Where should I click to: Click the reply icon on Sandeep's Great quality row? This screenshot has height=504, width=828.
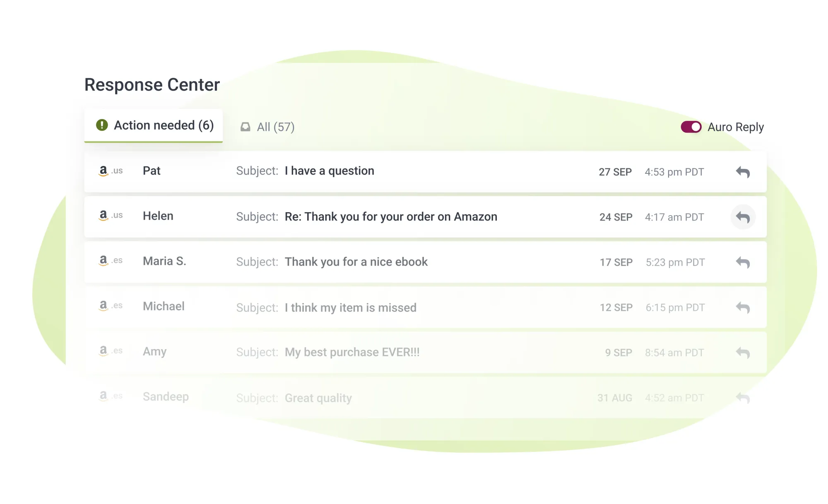[x=743, y=397]
